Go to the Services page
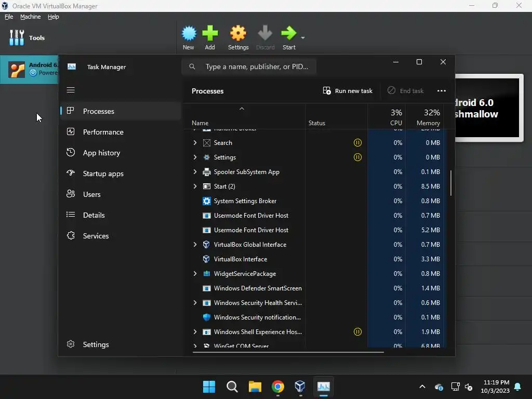 (121, 236)
